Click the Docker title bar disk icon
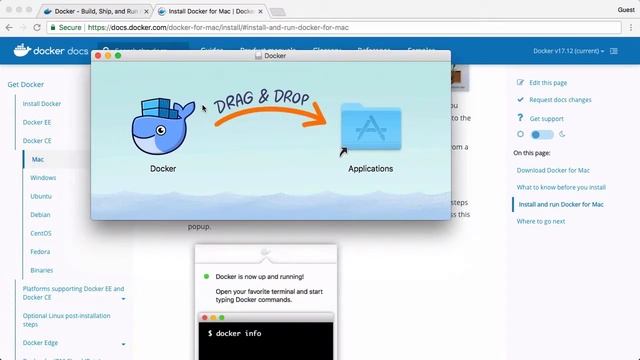The image size is (640, 360). click(258, 56)
